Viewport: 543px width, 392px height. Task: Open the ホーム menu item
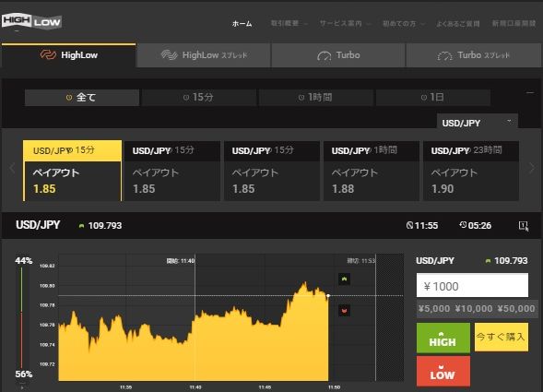242,24
